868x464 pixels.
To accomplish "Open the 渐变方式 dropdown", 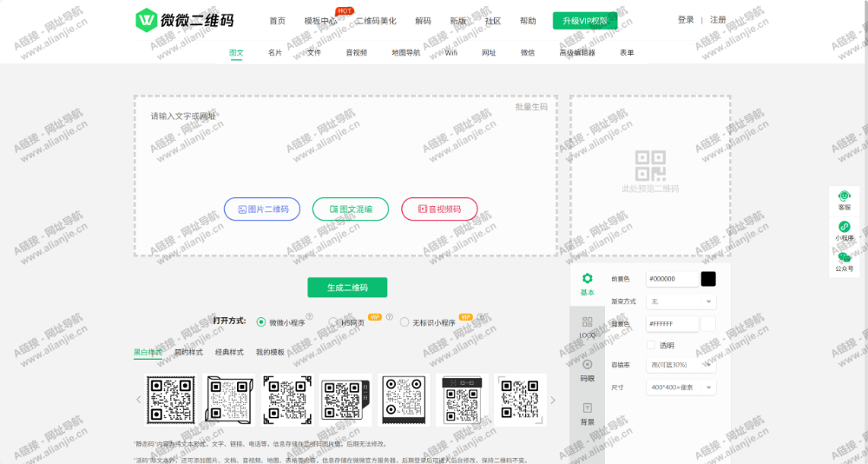I will [681, 301].
